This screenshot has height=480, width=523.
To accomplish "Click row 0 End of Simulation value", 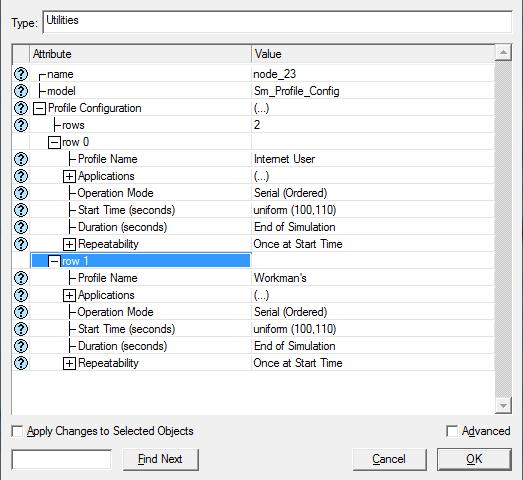I will (295, 227).
